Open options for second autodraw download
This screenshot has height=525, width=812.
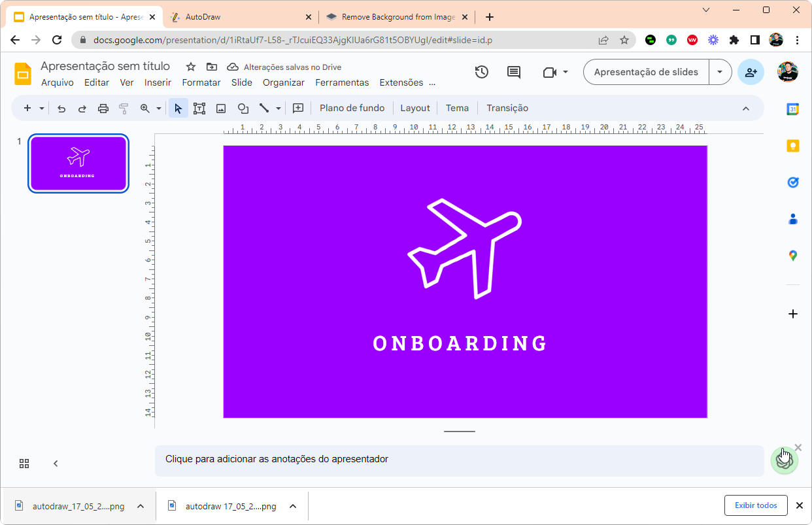[293, 506]
